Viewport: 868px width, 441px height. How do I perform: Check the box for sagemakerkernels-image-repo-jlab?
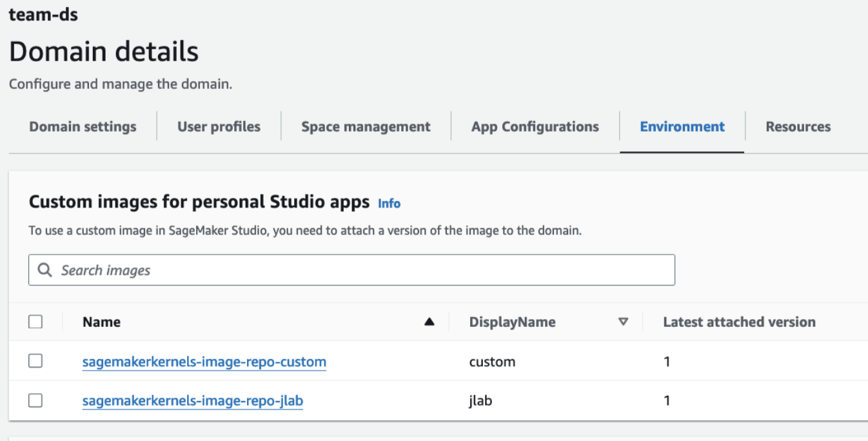[35, 400]
